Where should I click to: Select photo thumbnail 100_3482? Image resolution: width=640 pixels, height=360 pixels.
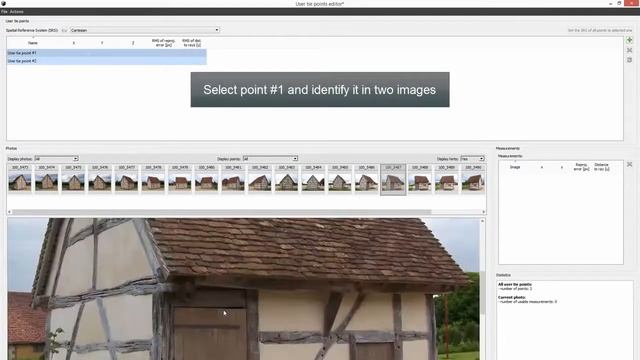[x=260, y=179]
